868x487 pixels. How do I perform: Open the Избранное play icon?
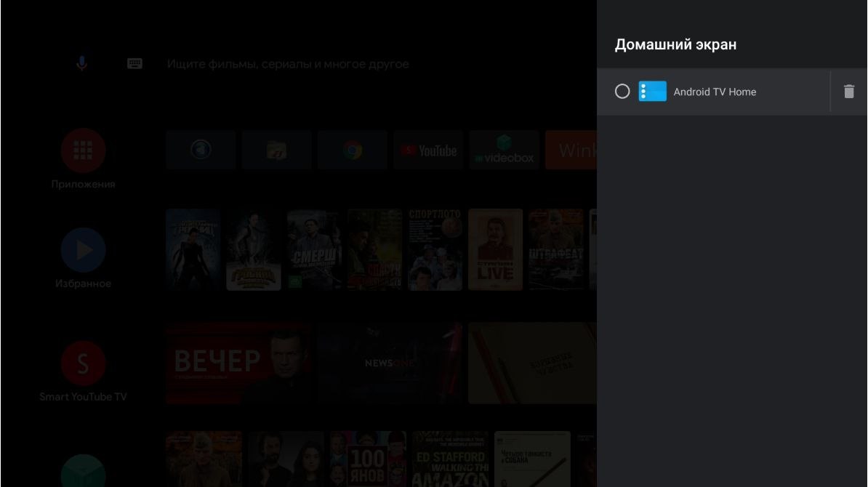[83, 250]
